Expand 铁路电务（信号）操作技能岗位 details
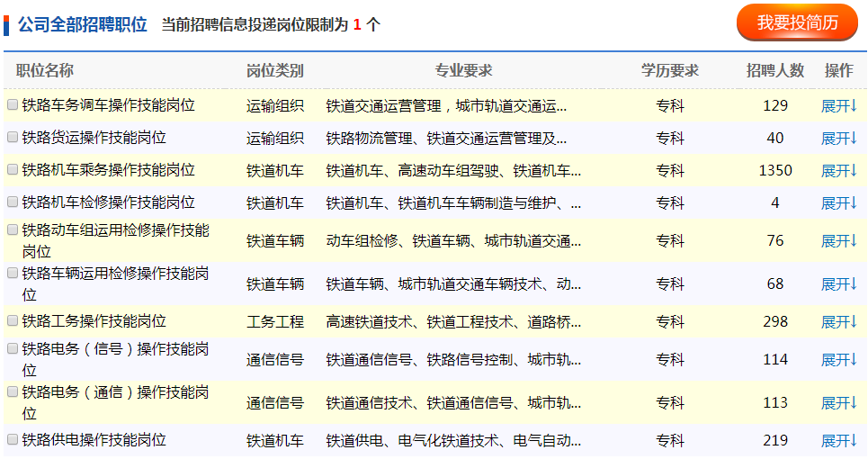Image resolution: width=868 pixels, height=459 pixels. click(838, 360)
